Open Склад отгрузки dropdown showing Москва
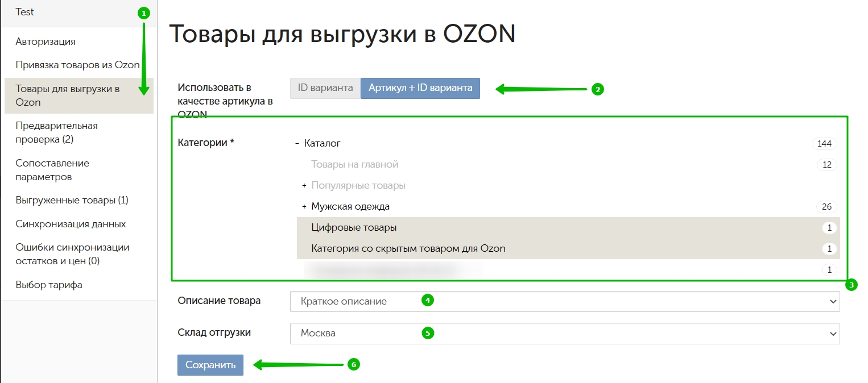The height and width of the screenshot is (383, 868). click(565, 333)
